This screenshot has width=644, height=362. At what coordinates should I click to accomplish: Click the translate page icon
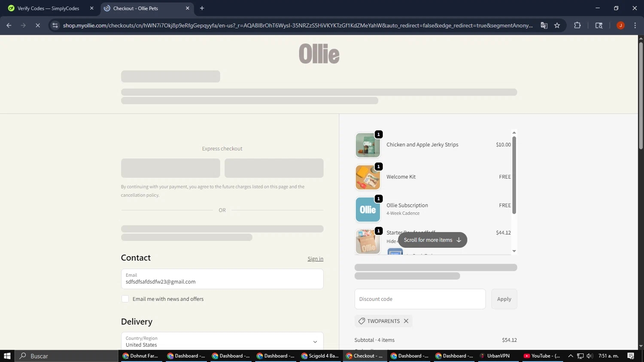pos(544,25)
